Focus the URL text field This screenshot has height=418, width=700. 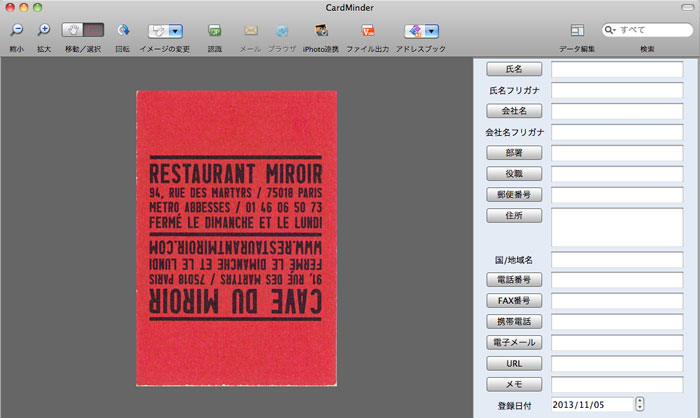pyautogui.click(x=617, y=364)
